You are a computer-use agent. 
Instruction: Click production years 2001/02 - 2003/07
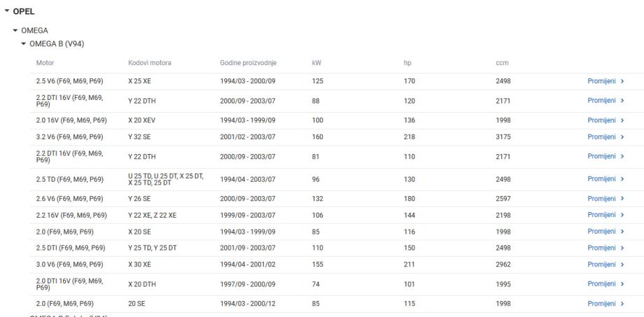click(248, 136)
